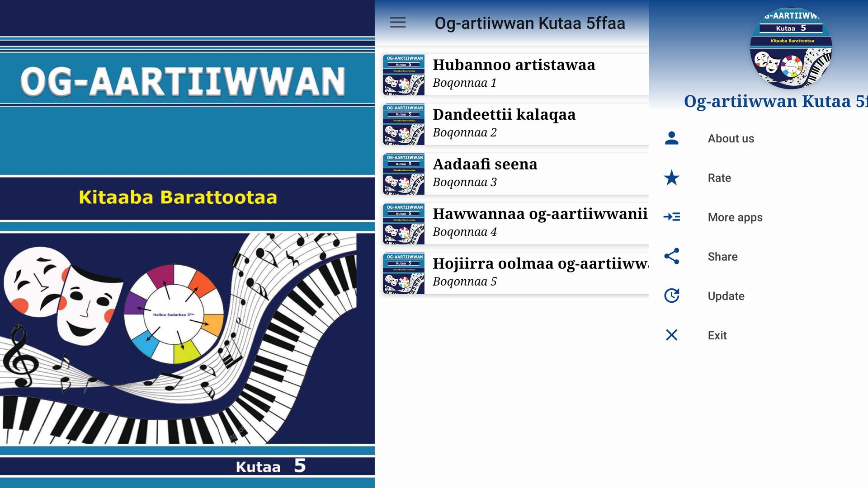
Task: Open chapter Hojiirra oolmaa og-aartiiwwanii
Action: point(516,273)
